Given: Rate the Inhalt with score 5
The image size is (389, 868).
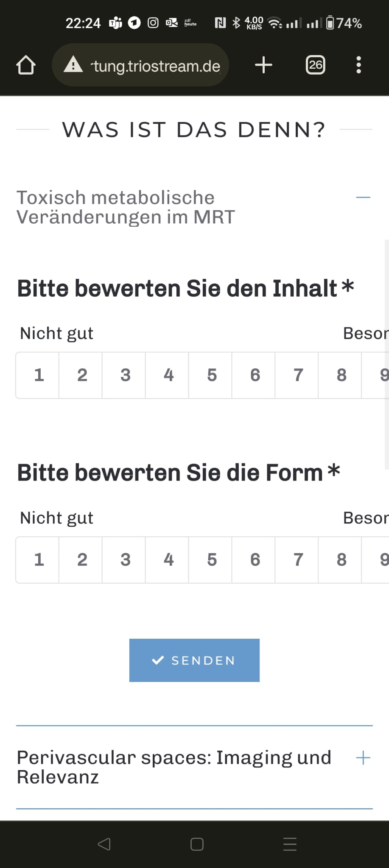Looking at the screenshot, I should [212, 375].
